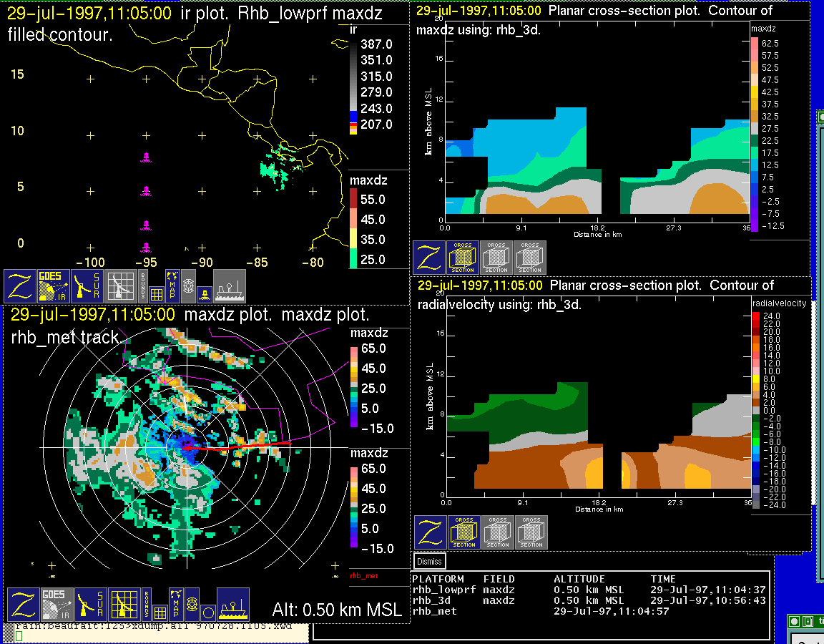Click the yellow radar grid icon in maxdz plot toolbar
Viewport: 824px width, 644px height.
[x=123, y=604]
